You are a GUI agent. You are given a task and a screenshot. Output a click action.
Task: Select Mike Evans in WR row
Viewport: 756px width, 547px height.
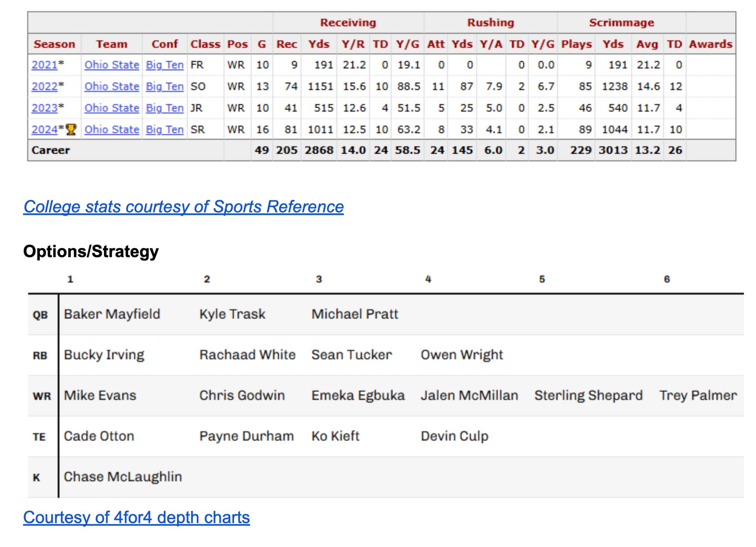pos(100,395)
